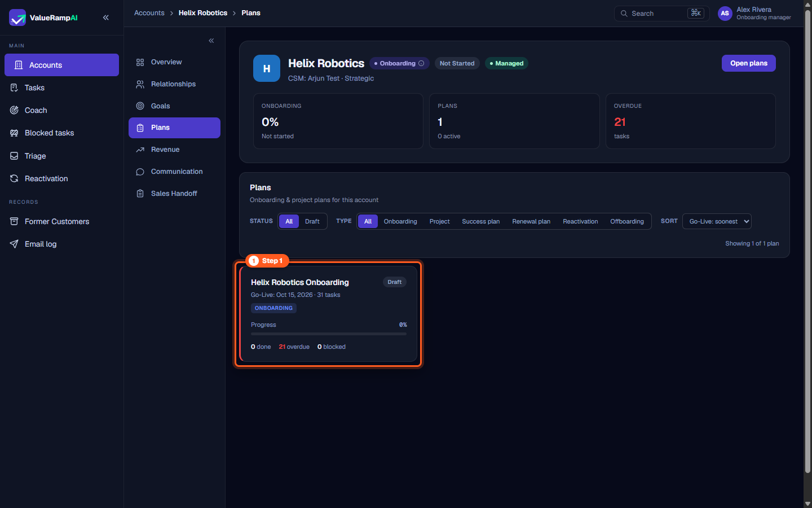Image resolution: width=812 pixels, height=508 pixels.
Task: Click the ONBOARDING tag on plan card
Action: pos(273,308)
